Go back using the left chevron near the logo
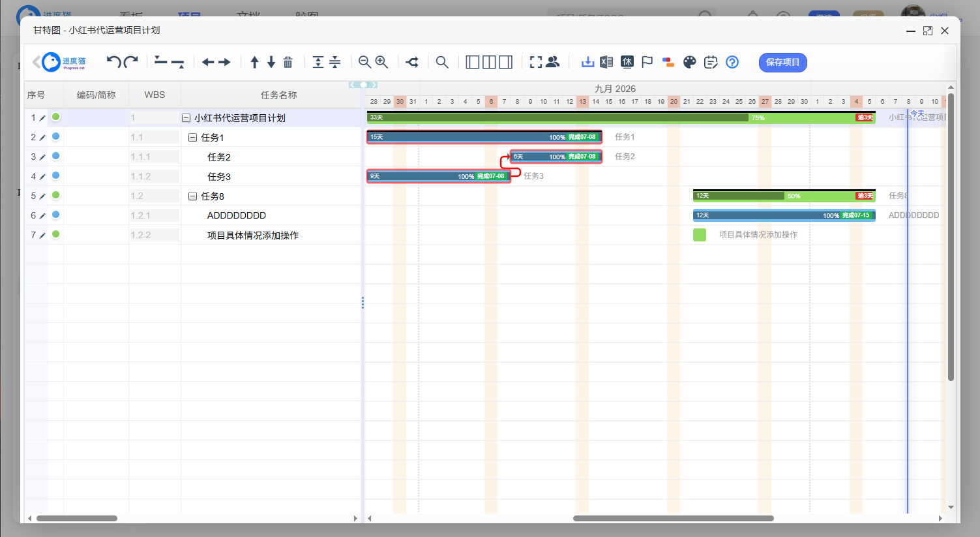980x537 pixels. 37,62
